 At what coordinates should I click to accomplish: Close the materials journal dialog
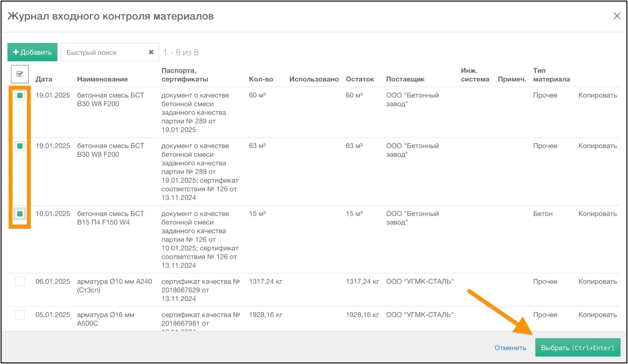click(616, 16)
